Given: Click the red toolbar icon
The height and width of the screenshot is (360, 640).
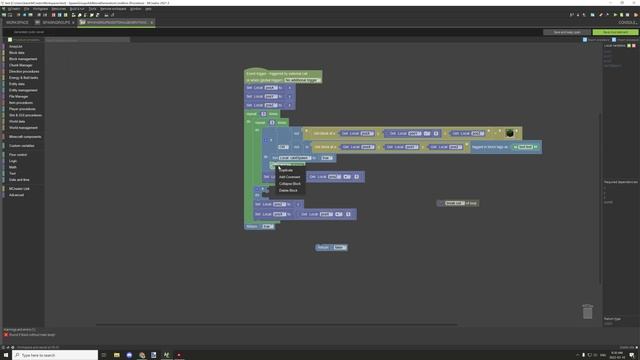Looking at the screenshot, I should tap(53, 15).
